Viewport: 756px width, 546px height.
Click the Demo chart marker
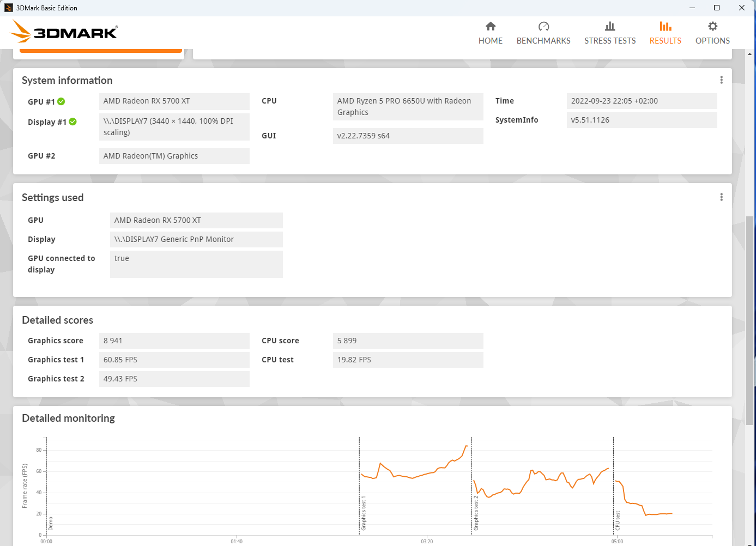tap(51, 524)
